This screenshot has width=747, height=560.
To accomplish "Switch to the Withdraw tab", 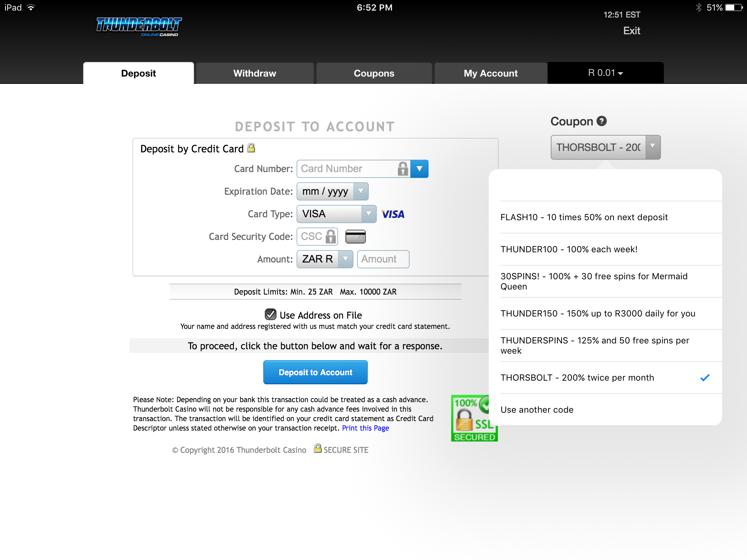I will click(255, 73).
